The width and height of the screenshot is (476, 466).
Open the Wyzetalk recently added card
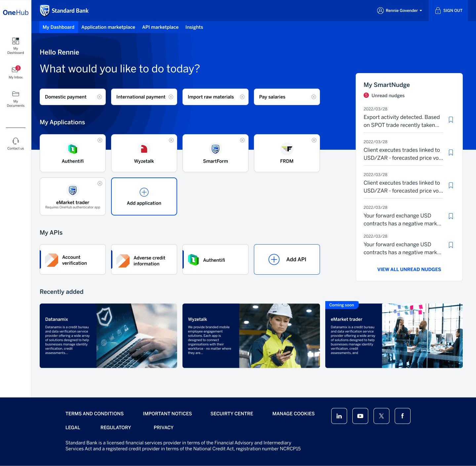point(251,336)
